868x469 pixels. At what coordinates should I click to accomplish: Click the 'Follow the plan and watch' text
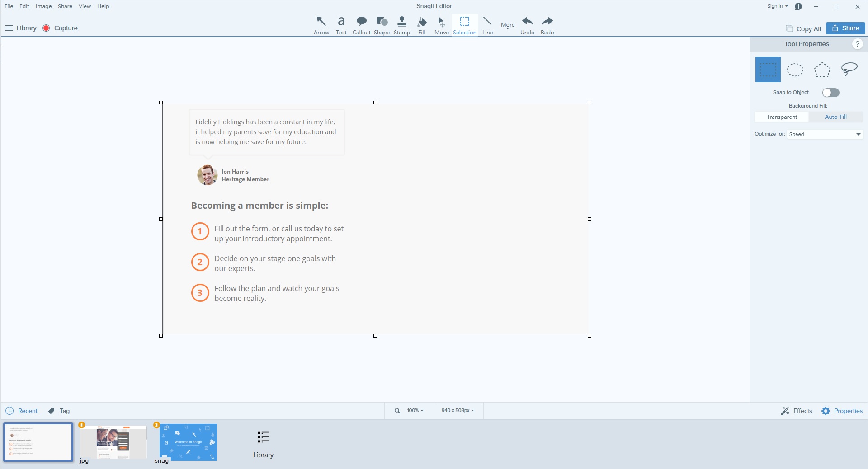(277, 293)
